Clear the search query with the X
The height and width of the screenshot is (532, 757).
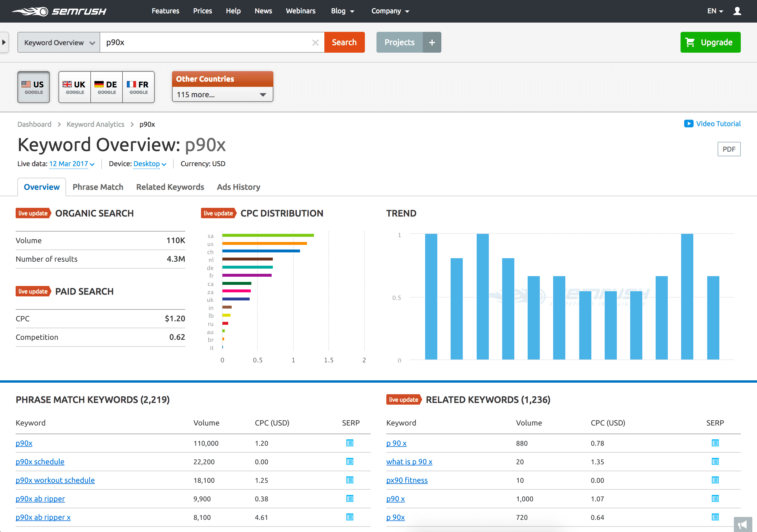point(315,42)
